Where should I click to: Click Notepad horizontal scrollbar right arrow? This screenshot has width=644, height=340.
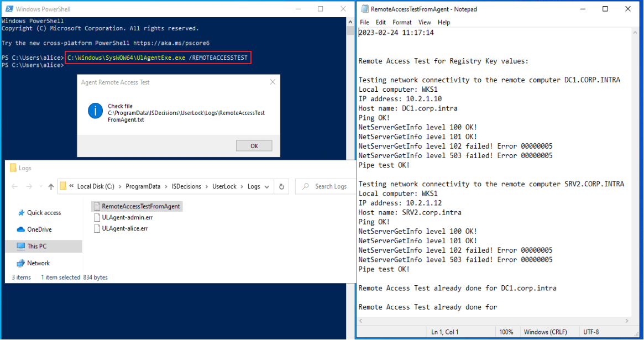[x=627, y=321]
